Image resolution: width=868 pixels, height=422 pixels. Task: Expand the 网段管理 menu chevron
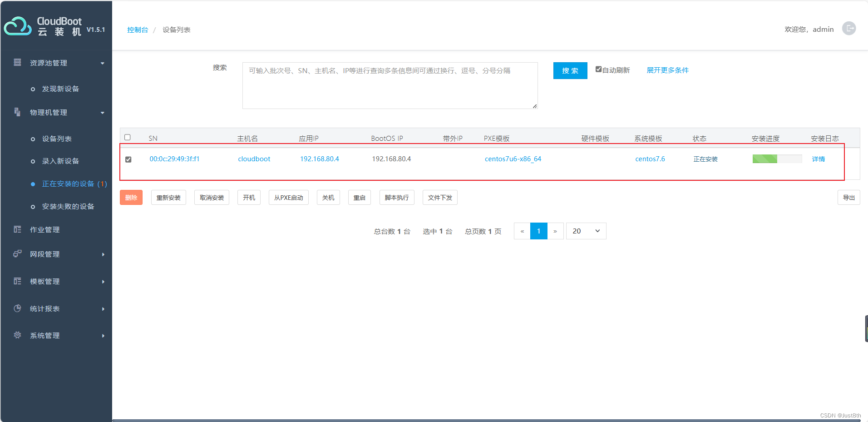pos(104,254)
